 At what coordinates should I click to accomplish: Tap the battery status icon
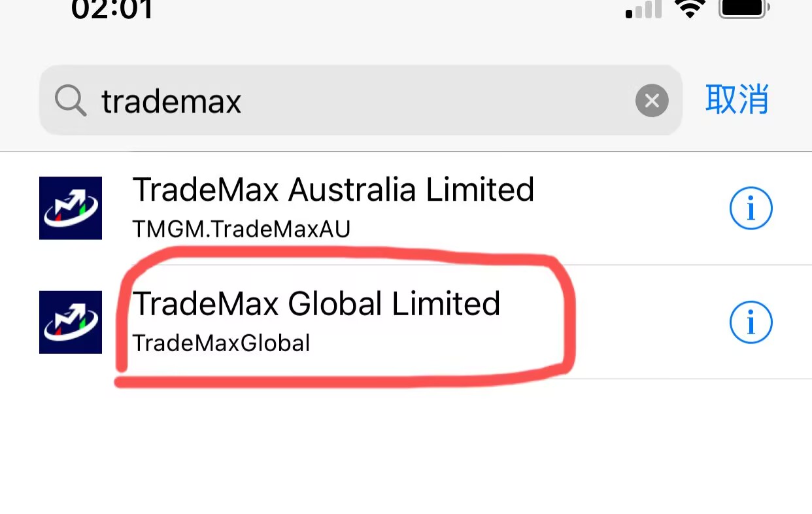[x=743, y=8]
